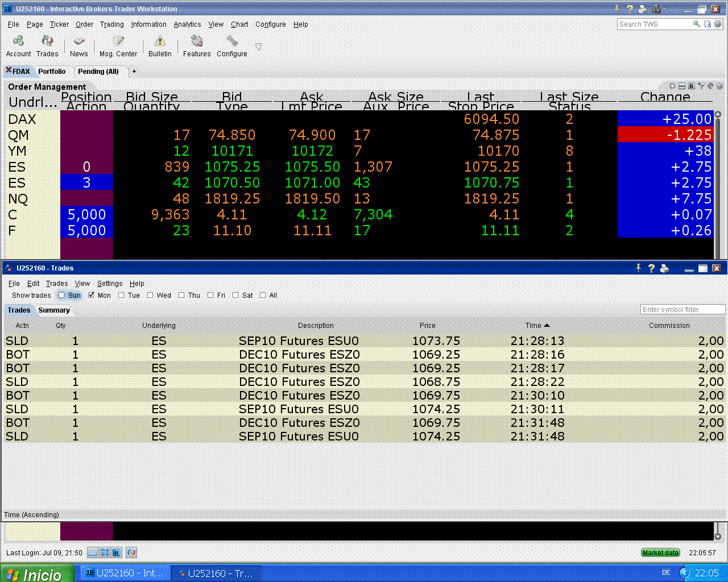728x582 pixels.
Task: Click the Windows Inicio start button
Action: point(37,573)
